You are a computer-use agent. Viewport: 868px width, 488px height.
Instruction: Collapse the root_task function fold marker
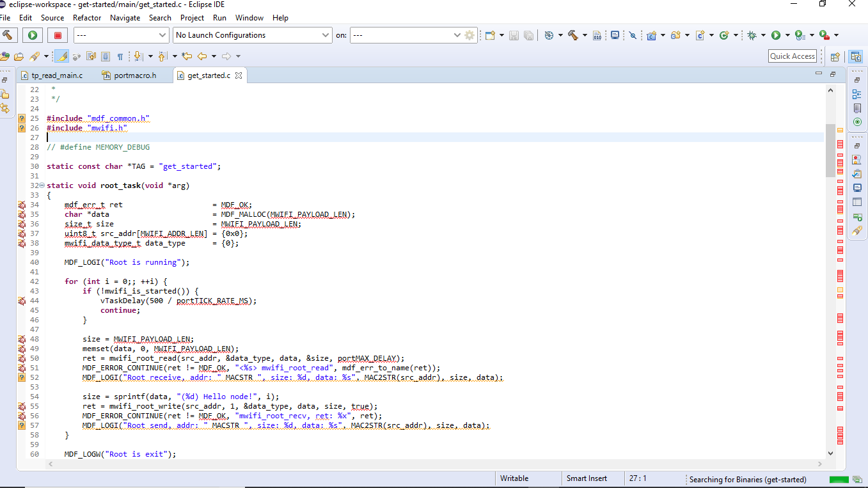[42, 185]
